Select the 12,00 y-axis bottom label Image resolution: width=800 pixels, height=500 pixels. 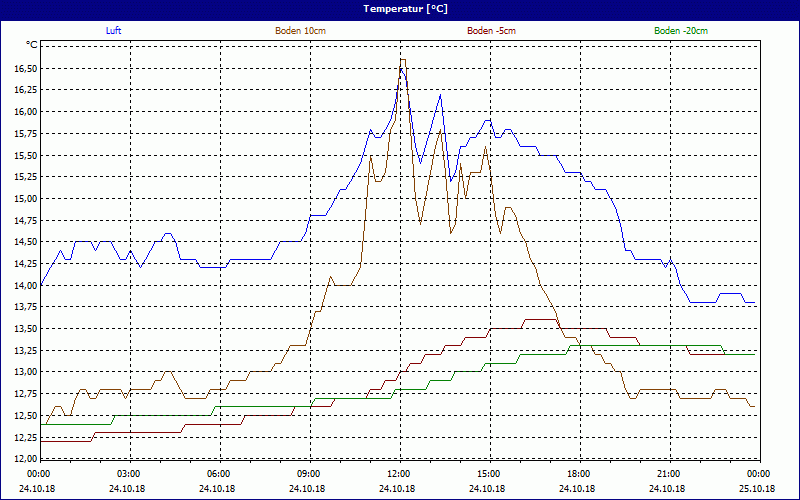click(26, 459)
